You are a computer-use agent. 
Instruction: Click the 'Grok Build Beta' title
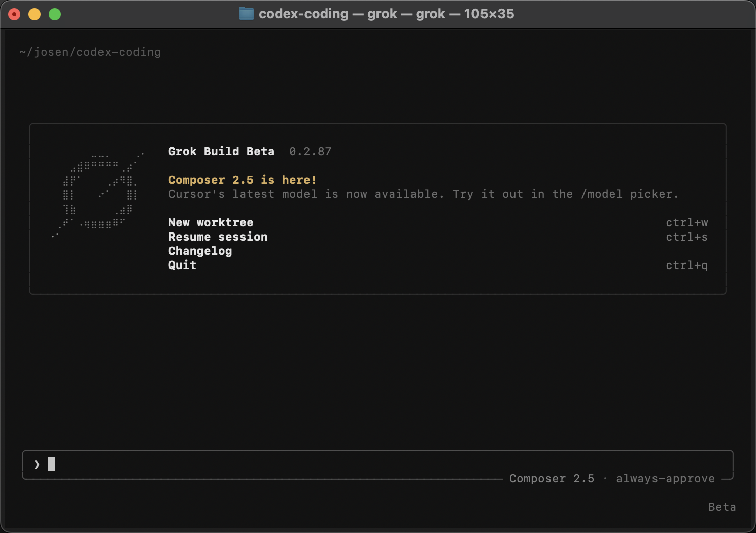pyautogui.click(x=221, y=151)
